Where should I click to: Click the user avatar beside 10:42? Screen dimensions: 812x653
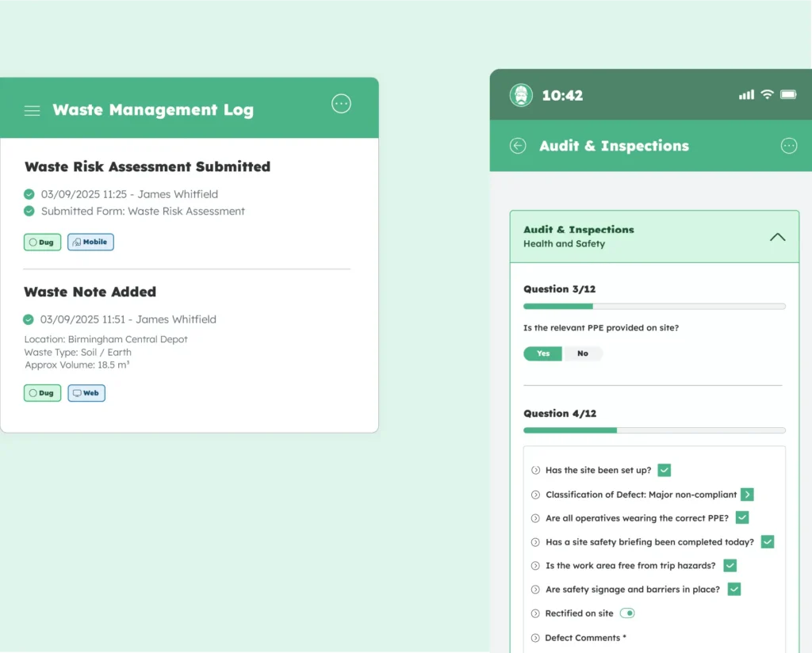(x=521, y=95)
